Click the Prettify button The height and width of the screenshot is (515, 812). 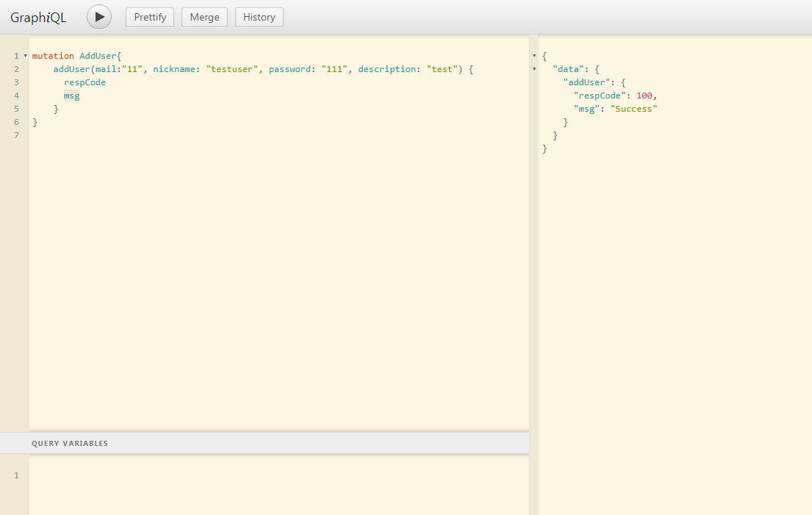tap(150, 17)
